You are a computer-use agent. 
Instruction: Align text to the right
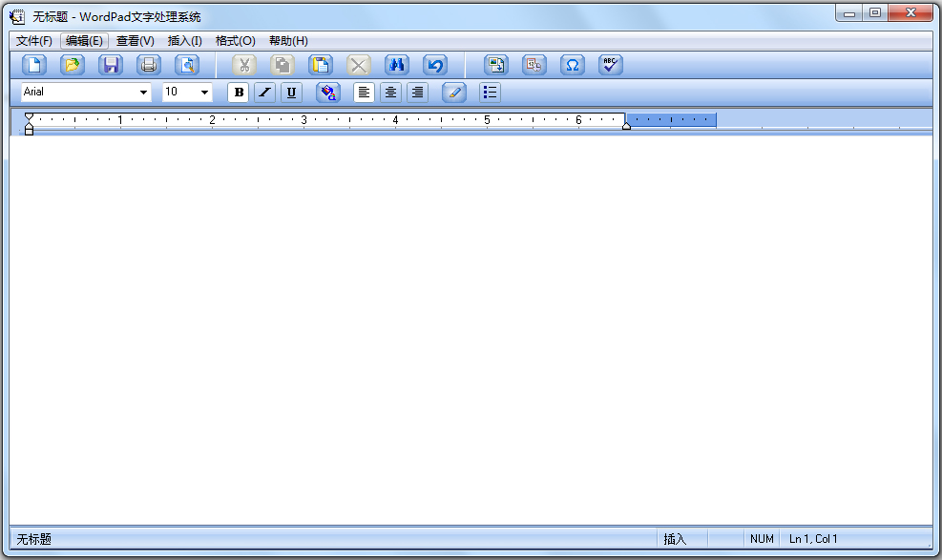tap(417, 93)
